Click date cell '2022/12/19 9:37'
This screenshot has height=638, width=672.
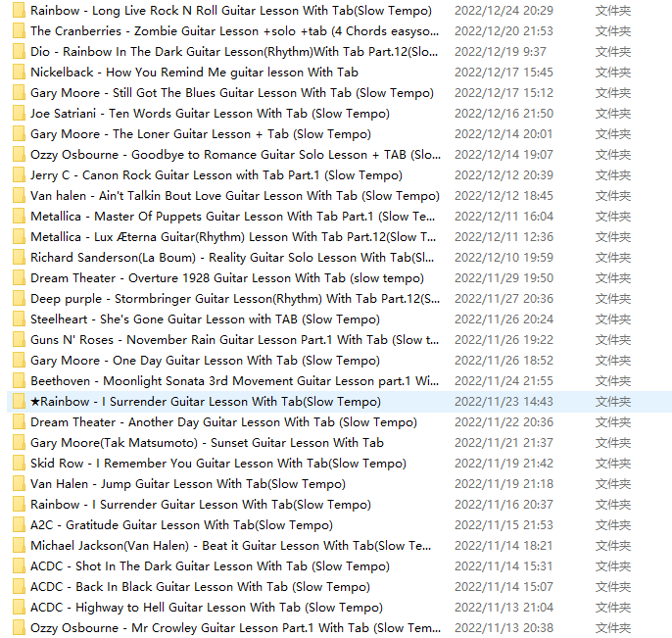[501, 51]
